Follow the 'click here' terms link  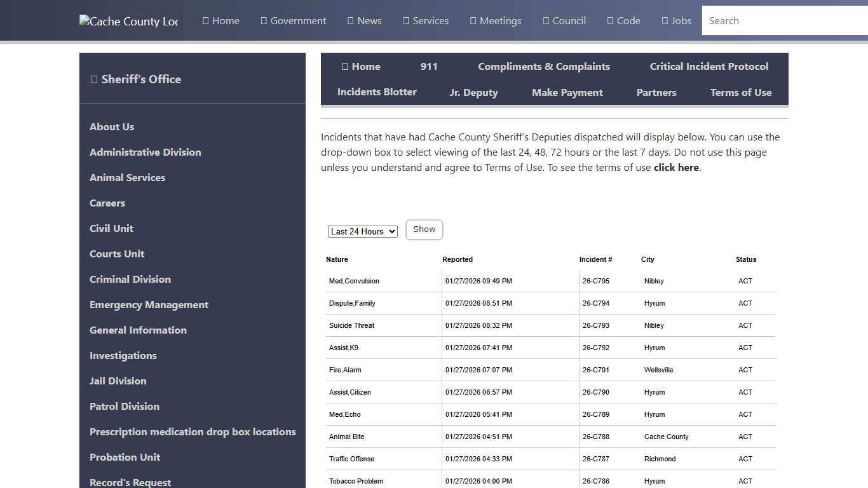click(x=676, y=168)
